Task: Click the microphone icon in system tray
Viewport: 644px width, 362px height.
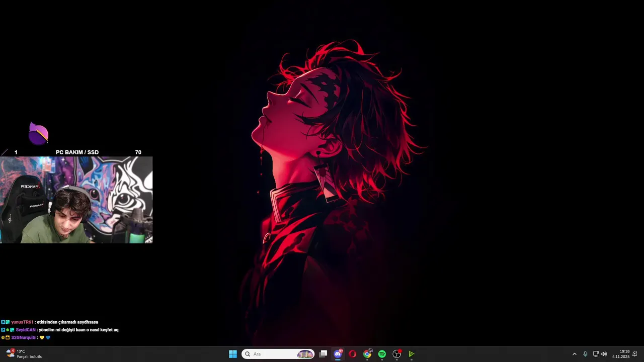Action: [585, 354]
